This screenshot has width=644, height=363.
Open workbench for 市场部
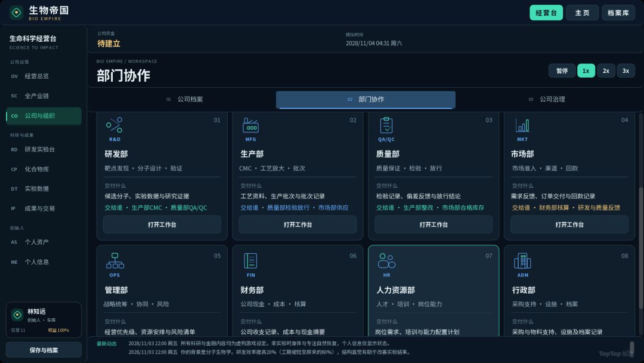(569, 225)
